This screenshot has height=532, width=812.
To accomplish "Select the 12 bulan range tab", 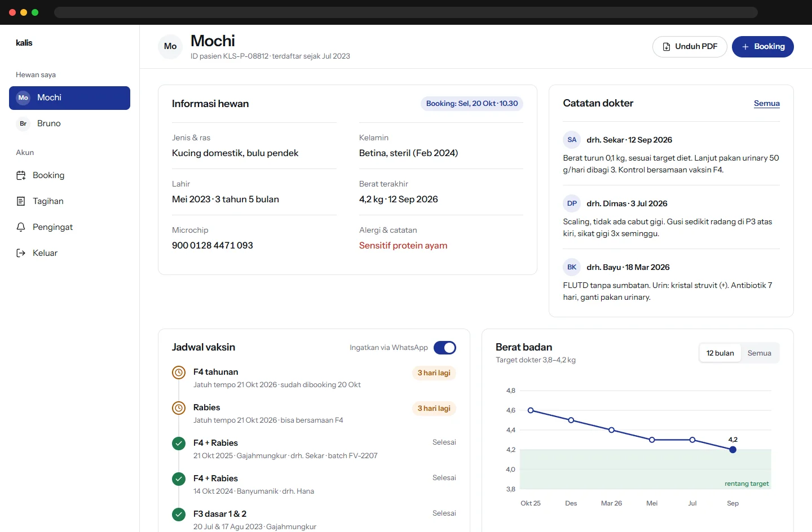I will point(720,353).
